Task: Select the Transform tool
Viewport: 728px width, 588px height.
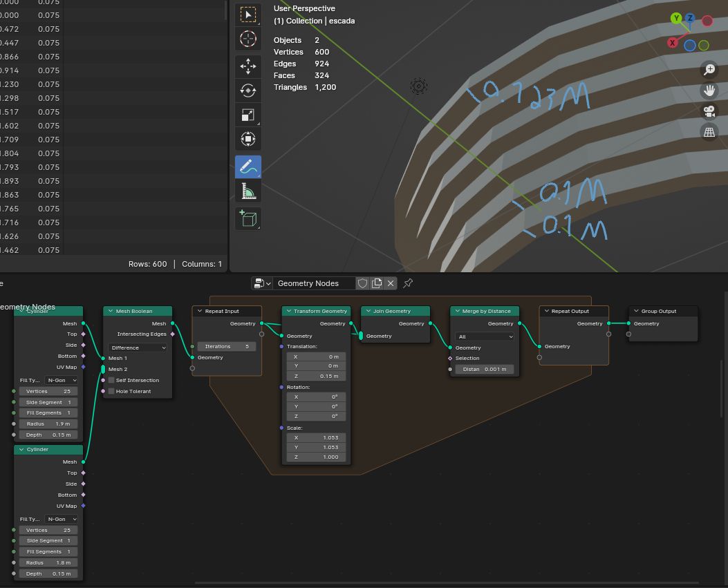Action: point(248,139)
